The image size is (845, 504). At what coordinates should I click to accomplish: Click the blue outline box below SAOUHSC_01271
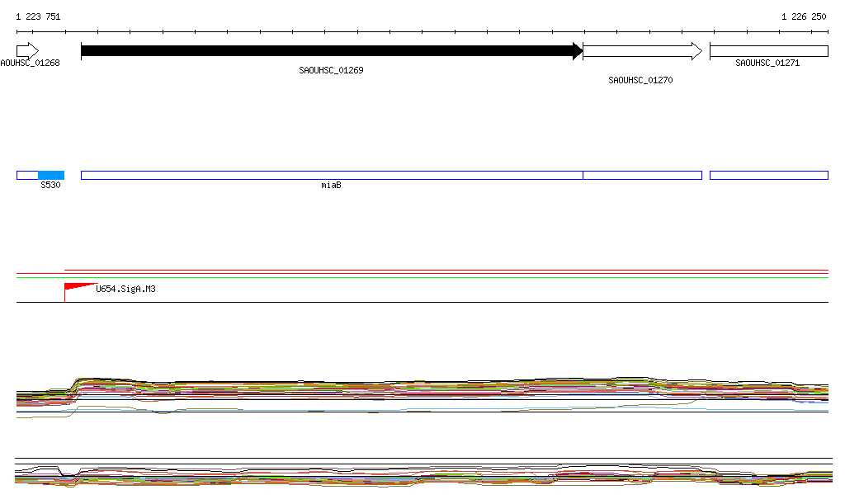[768, 175]
